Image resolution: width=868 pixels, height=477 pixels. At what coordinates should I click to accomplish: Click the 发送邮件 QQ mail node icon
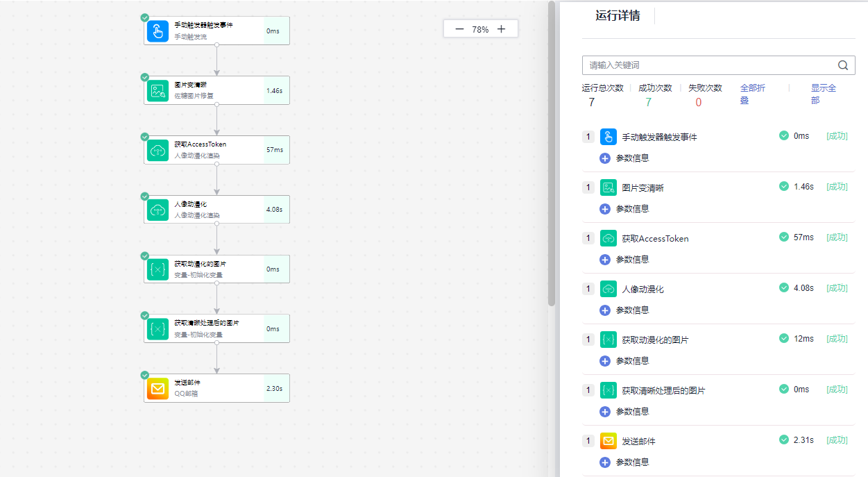(158, 389)
